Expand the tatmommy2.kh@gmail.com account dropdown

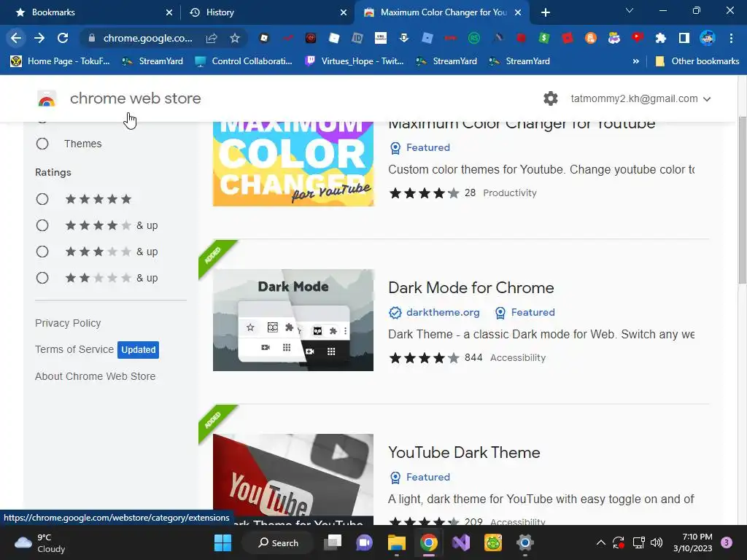coord(640,98)
